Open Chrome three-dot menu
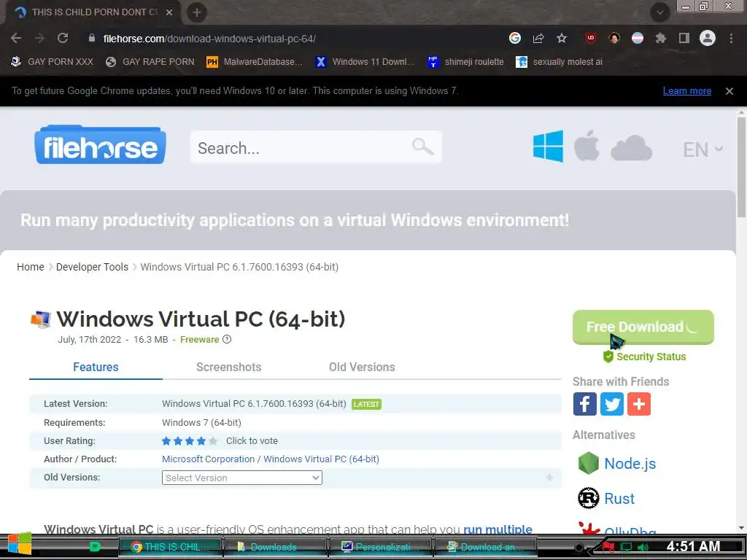Screen dimensions: 747x560 click(731, 38)
